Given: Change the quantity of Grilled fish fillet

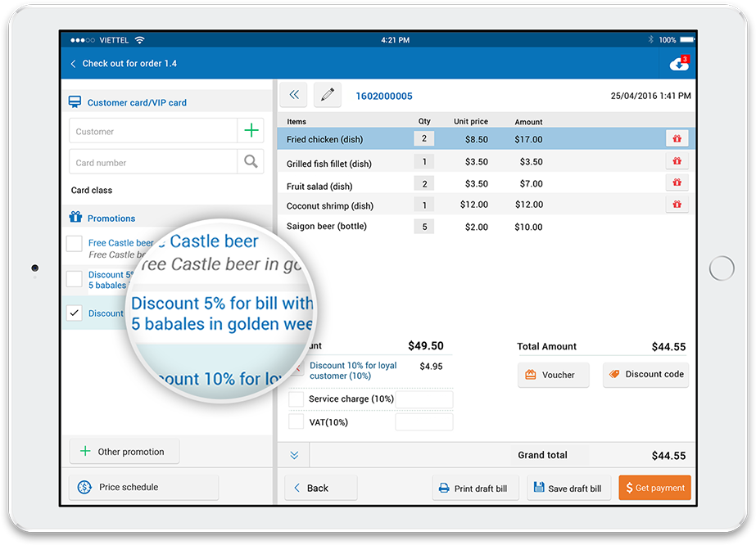Looking at the screenshot, I should (423, 161).
